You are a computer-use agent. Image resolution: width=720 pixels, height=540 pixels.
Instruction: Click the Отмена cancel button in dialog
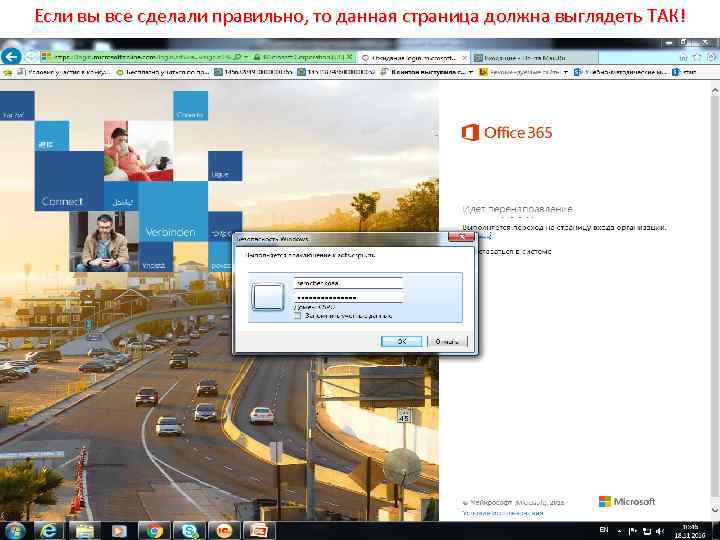447,341
